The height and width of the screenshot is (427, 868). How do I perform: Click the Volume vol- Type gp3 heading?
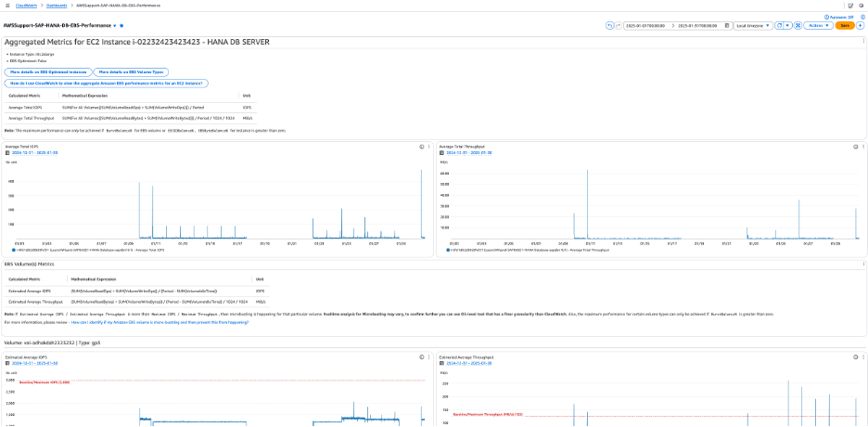52,343
